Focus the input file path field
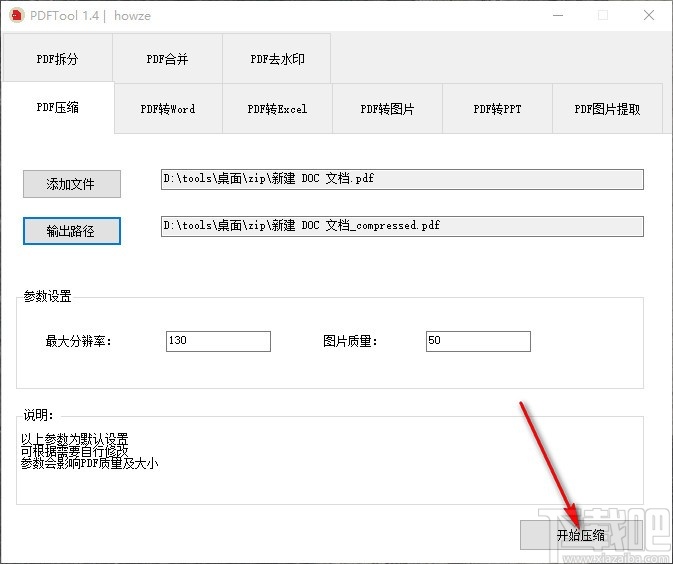Screen dimensions: 673x564 point(402,179)
